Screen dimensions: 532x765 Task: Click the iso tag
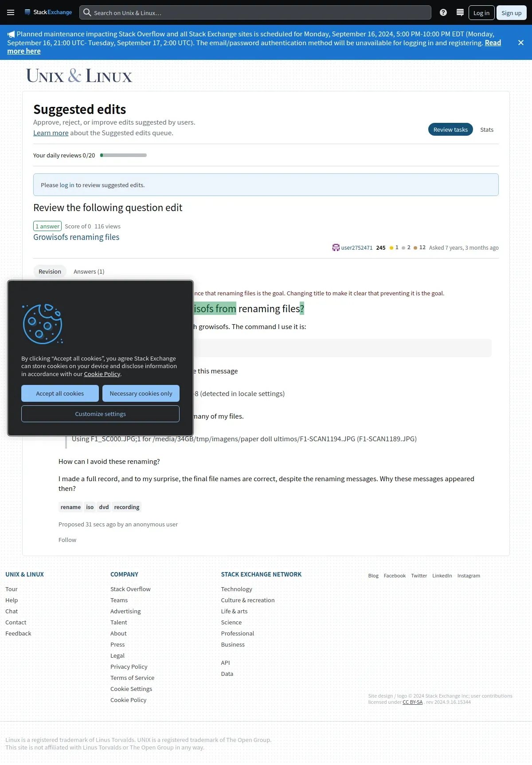pos(90,507)
